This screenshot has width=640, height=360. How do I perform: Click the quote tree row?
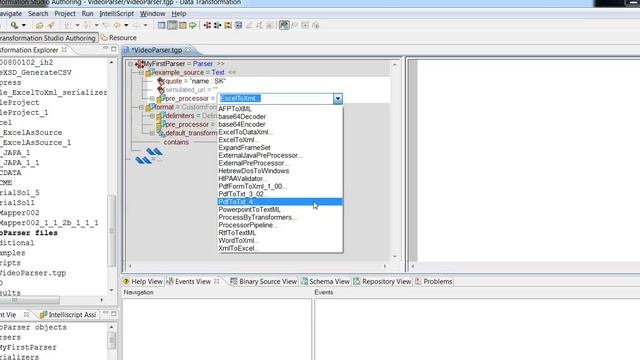[x=192, y=81]
